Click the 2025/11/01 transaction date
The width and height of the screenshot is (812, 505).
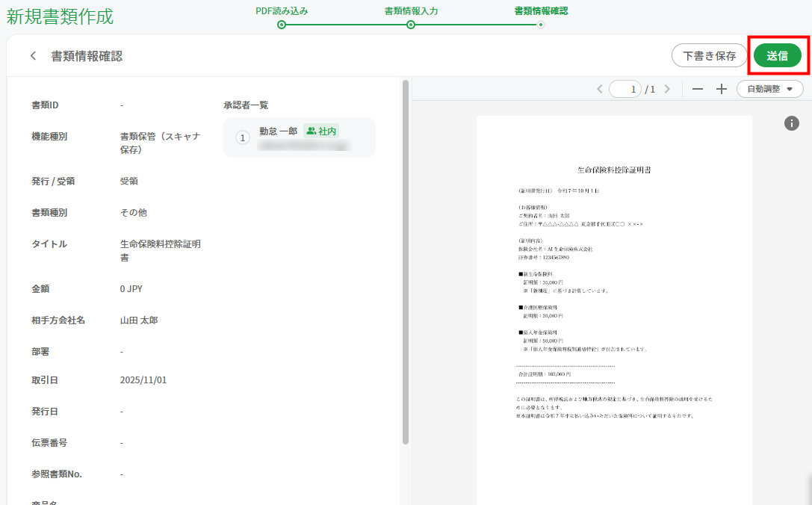tap(143, 379)
